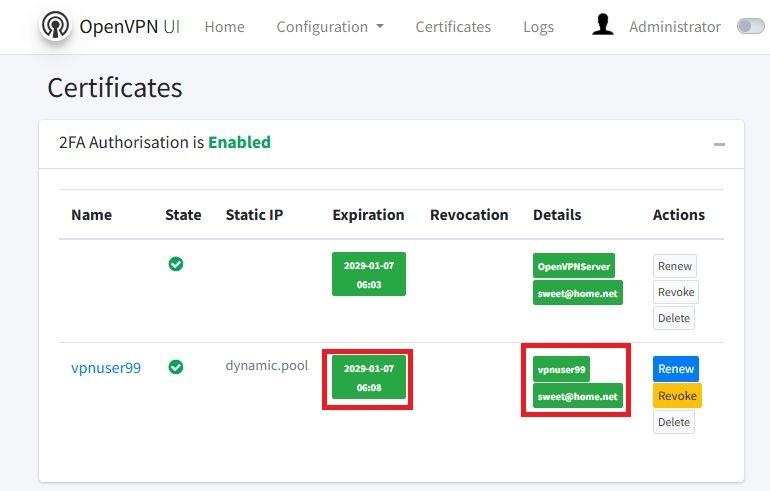The width and height of the screenshot is (770, 491).
Task: Open the Certificates nav item
Action: [453, 27]
